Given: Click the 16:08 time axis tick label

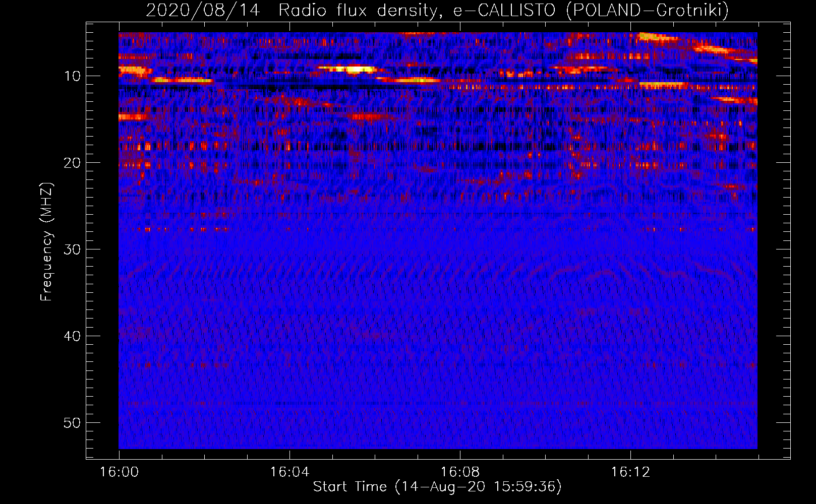Looking at the screenshot, I should tap(460, 472).
